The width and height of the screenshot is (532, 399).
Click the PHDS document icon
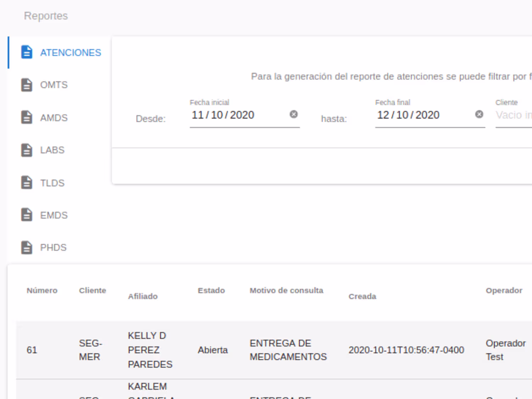[x=27, y=248]
